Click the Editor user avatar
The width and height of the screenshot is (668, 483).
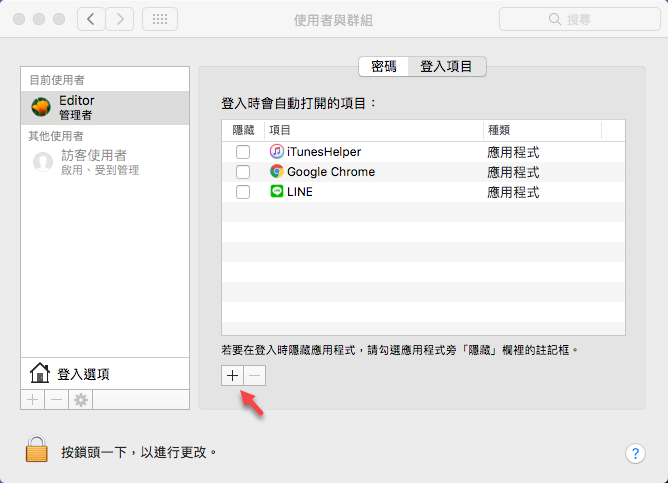pos(42,107)
